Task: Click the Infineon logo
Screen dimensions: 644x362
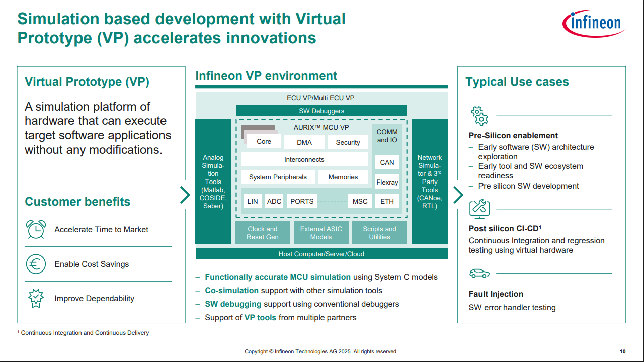Action: click(x=594, y=23)
